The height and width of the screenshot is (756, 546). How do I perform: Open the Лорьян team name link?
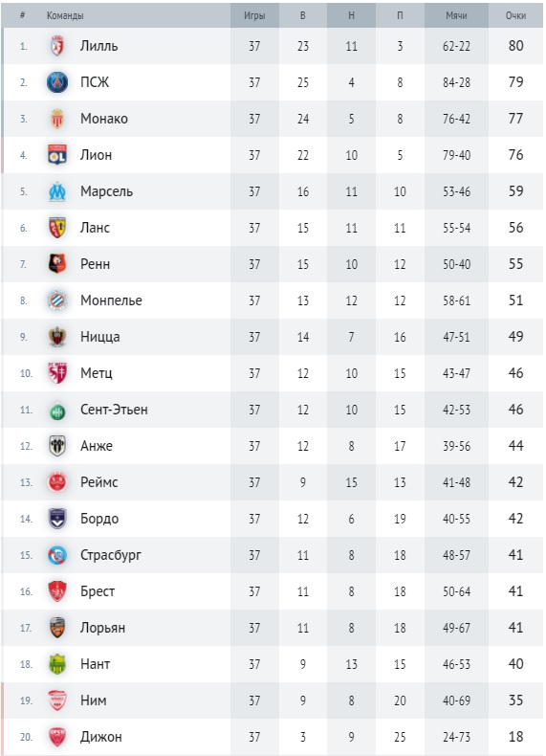coord(102,628)
